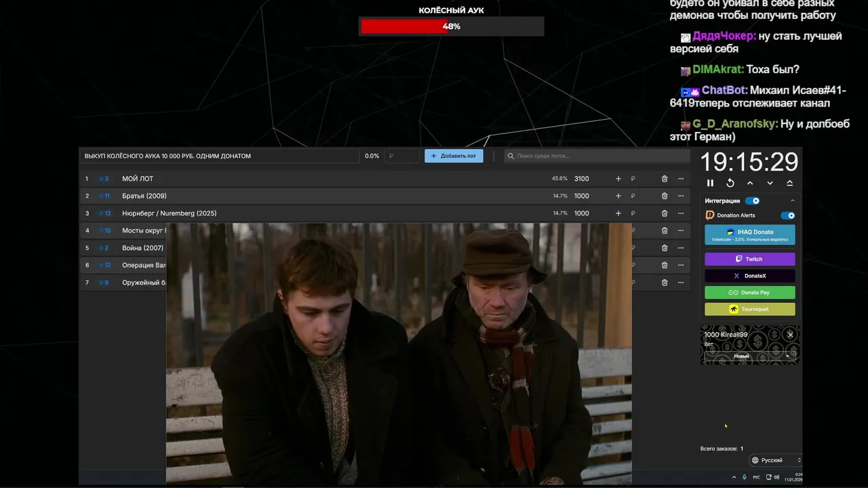Click the microphone tray icon

[745, 477]
